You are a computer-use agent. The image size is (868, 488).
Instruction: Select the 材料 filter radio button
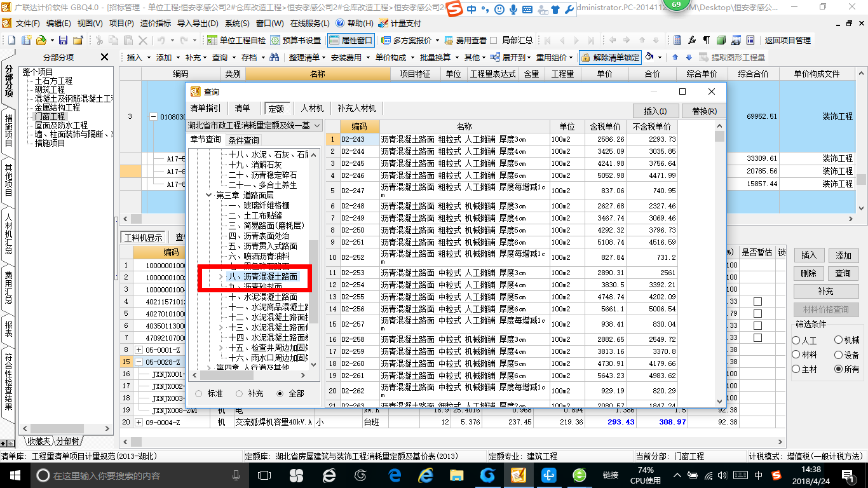point(796,355)
